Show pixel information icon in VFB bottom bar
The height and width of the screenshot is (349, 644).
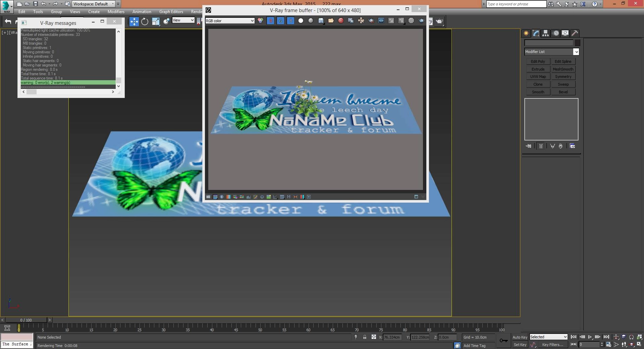click(222, 197)
